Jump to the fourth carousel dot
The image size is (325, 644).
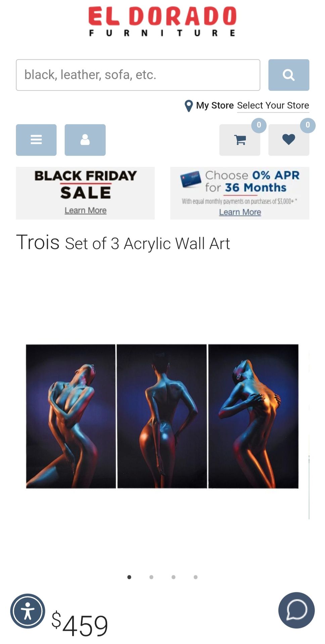[x=195, y=577]
